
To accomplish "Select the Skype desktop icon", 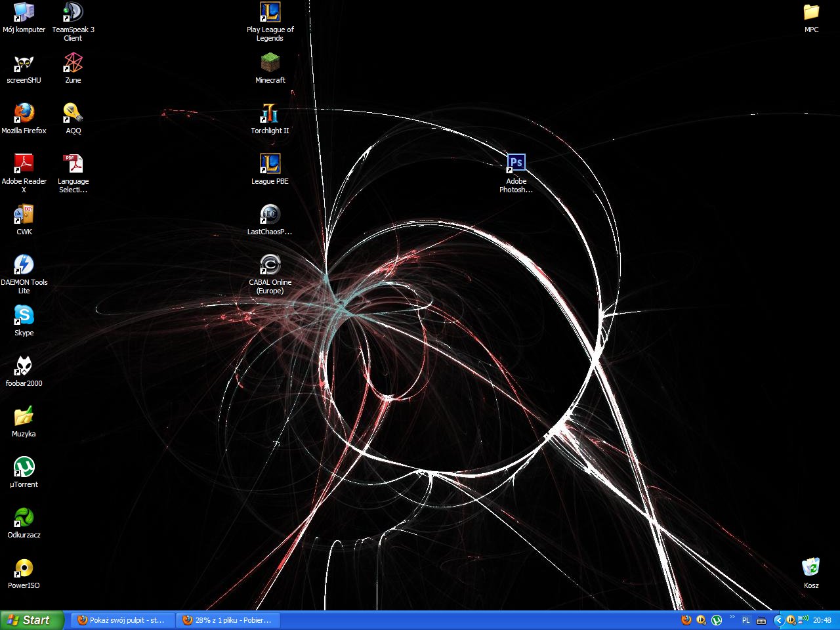I will tap(24, 321).
